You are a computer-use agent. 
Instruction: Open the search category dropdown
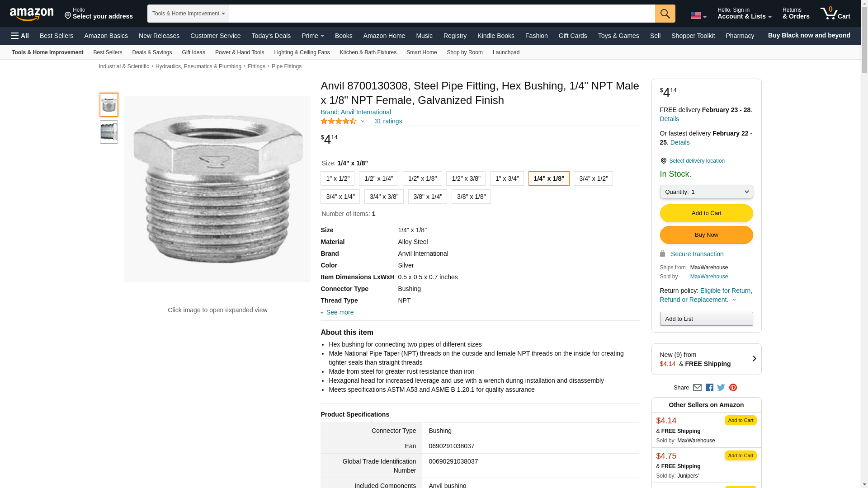click(x=188, y=14)
